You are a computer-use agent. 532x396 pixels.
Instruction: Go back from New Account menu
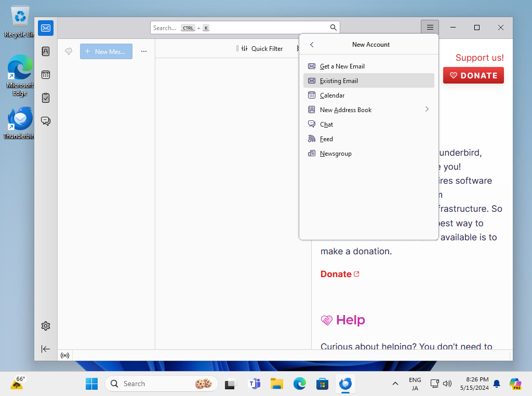[x=312, y=45]
